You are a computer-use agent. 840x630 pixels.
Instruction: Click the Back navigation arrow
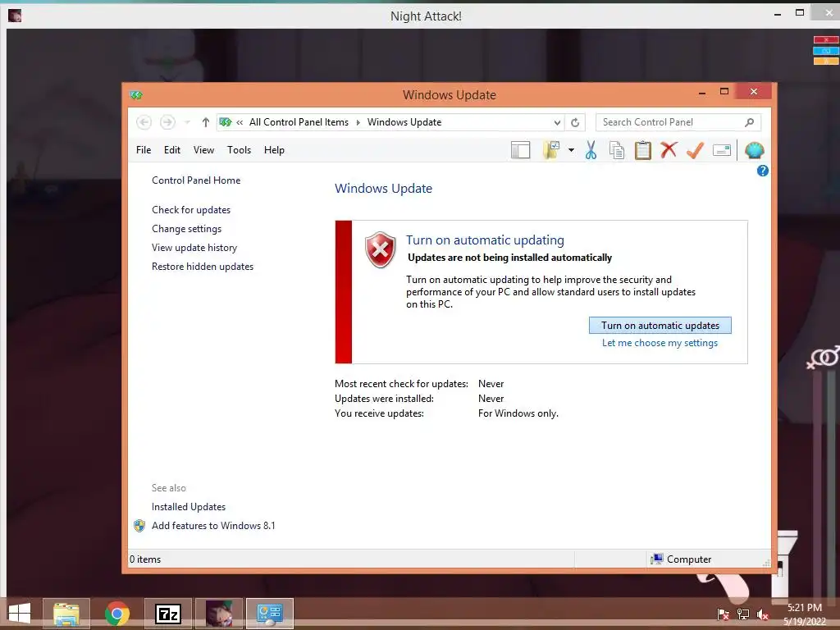coord(144,122)
